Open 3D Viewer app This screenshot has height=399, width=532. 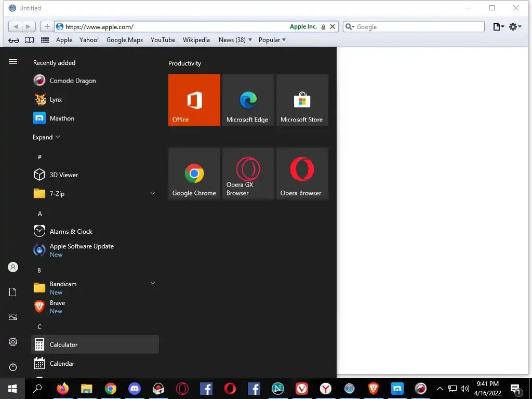[x=95, y=175]
